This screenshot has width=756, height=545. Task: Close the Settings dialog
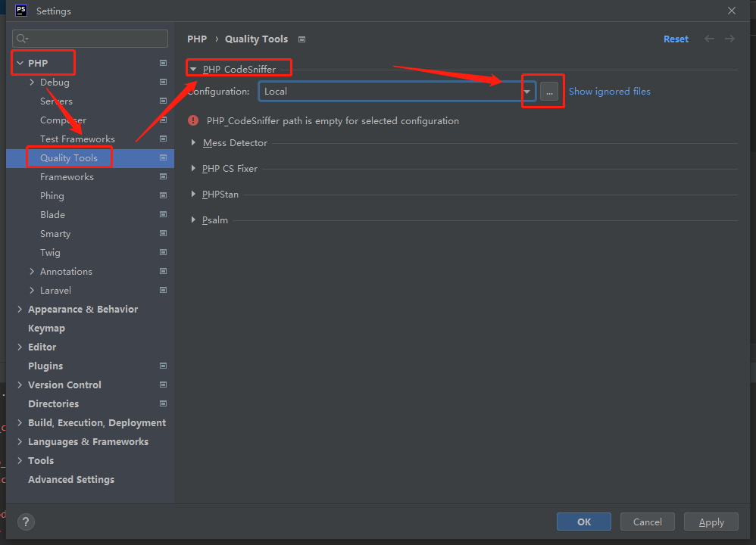tap(732, 11)
